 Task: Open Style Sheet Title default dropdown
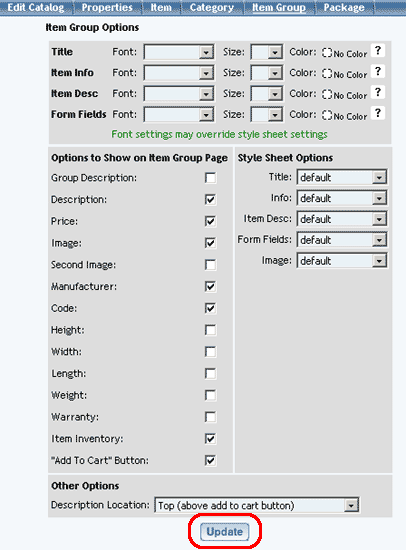[x=342, y=177]
